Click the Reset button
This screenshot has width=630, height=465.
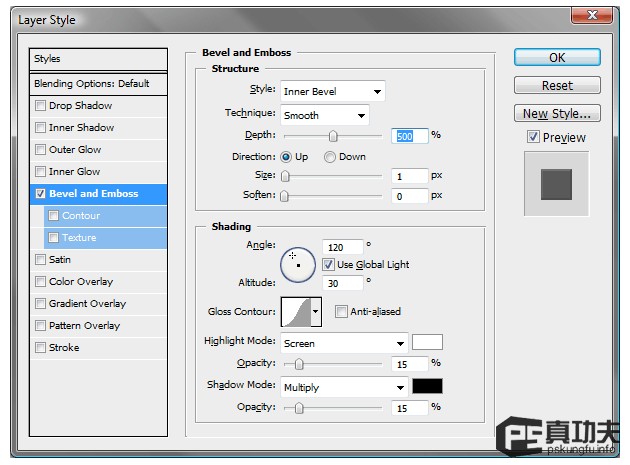(557, 85)
